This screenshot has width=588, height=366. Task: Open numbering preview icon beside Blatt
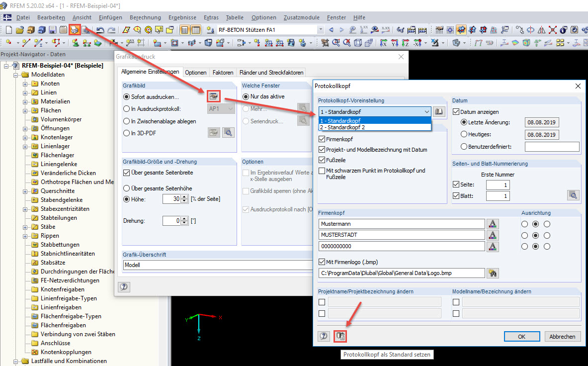[573, 195]
